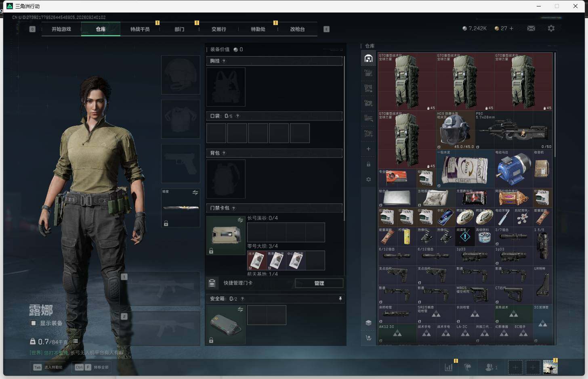Click the plus icon in warehouse sidebar
This screenshot has height=379, width=588.
[x=368, y=149]
